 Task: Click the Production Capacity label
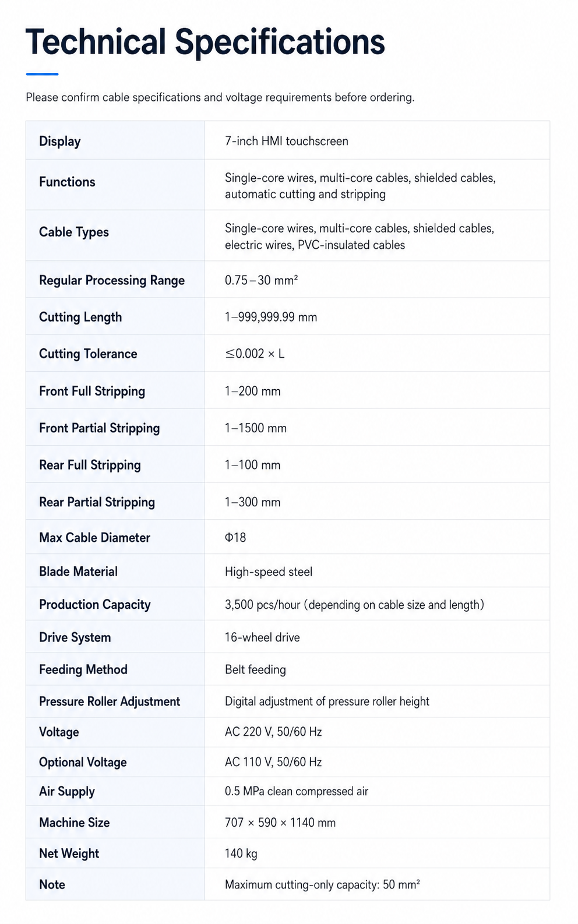(95, 605)
